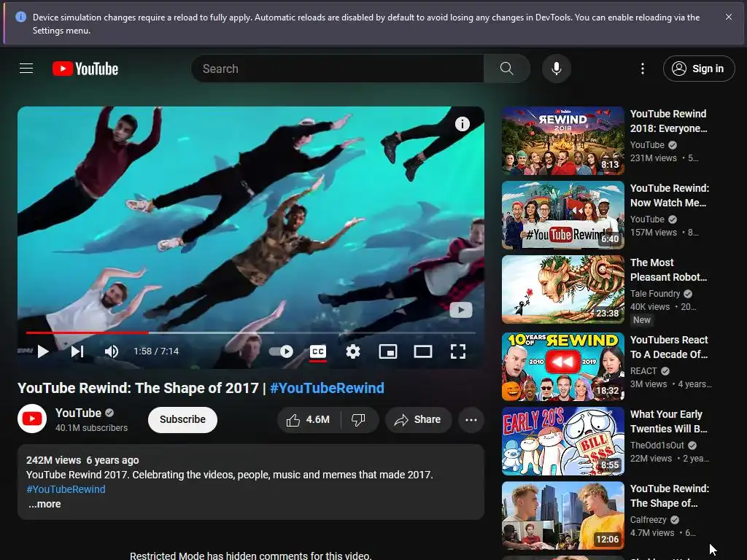Click the 1:58 / 7:14 time display
The width and height of the screenshot is (747, 560).
(x=156, y=351)
